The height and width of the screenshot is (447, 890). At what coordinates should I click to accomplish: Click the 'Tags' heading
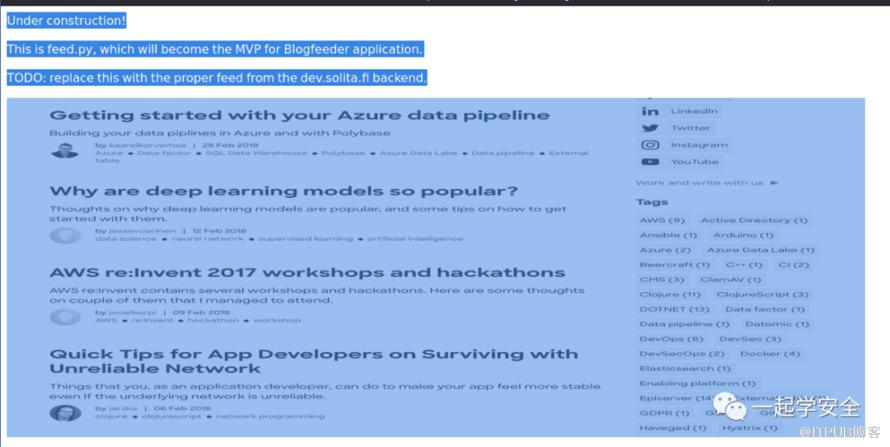(652, 202)
